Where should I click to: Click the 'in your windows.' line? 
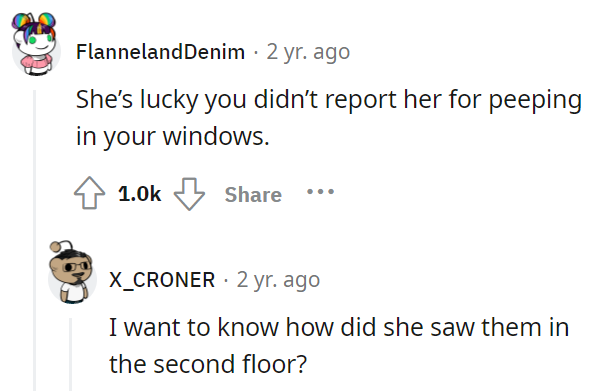[x=173, y=137]
